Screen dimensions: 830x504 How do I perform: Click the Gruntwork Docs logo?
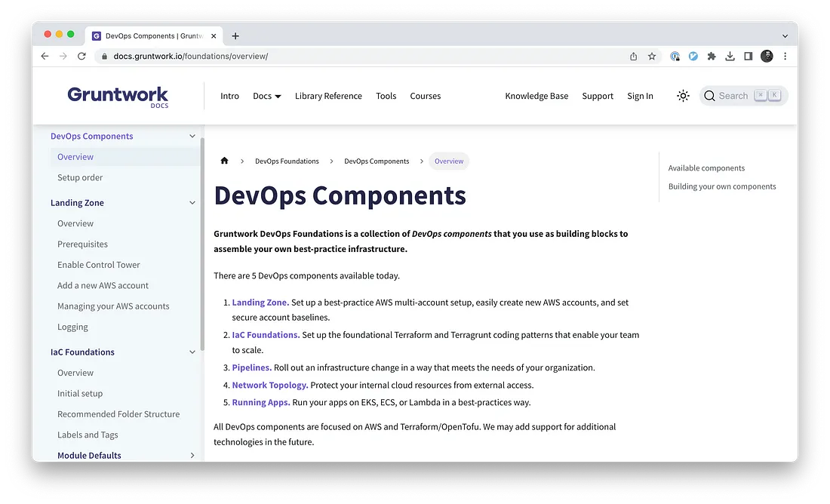pos(118,97)
